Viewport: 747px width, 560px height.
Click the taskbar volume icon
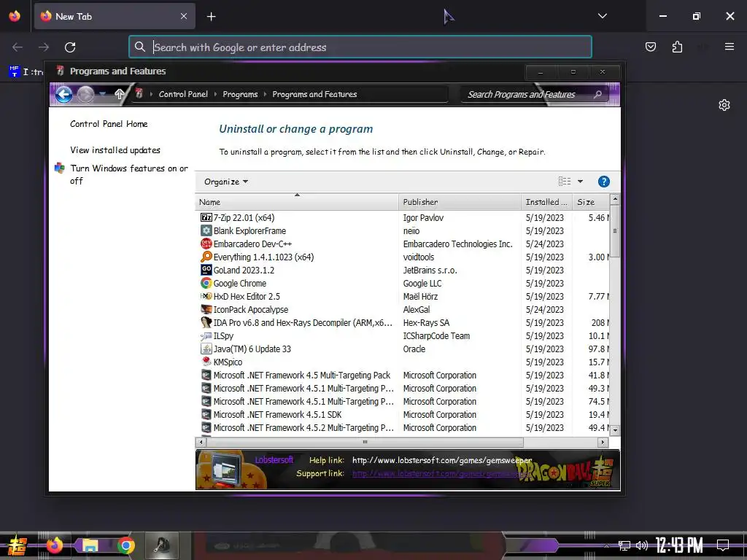point(642,545)
